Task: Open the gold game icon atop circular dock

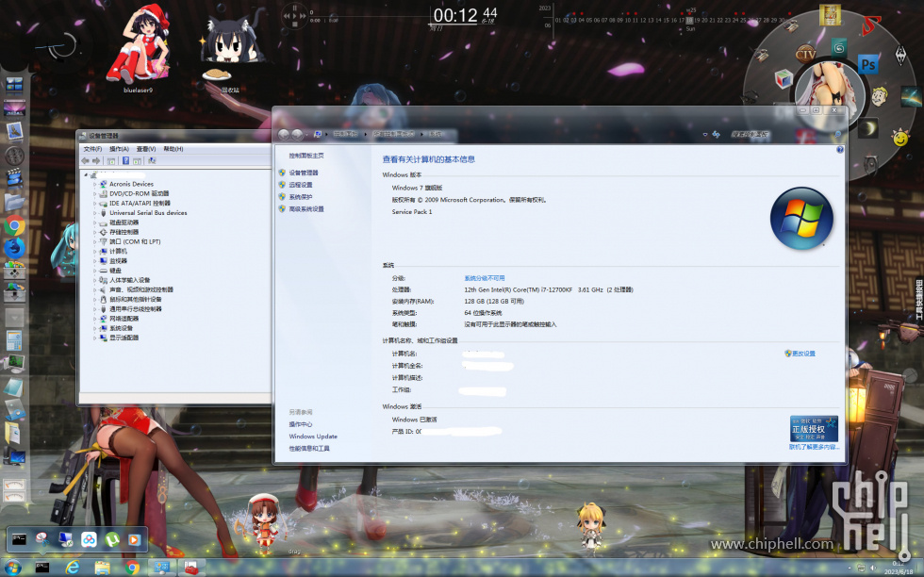Action: click(830, 15)
